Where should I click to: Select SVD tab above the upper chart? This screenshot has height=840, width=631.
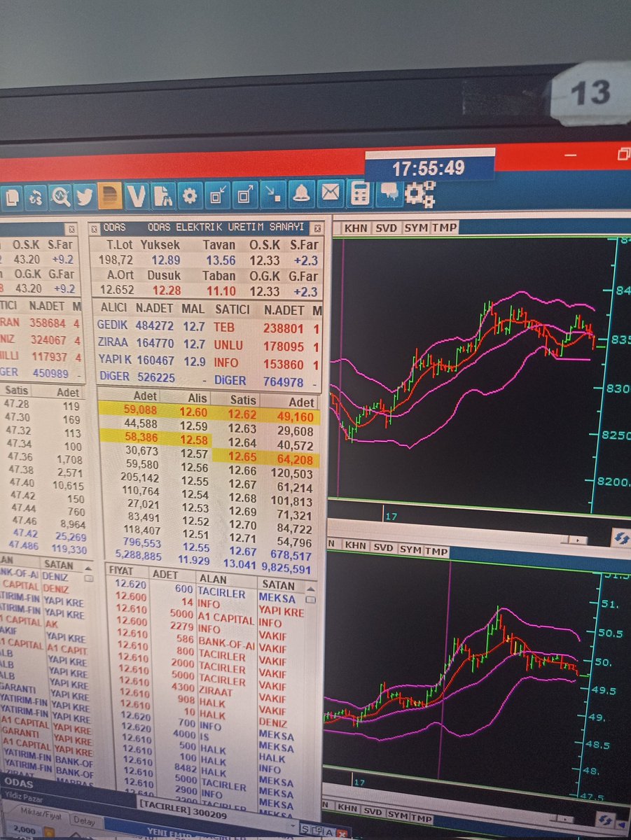click(x=386, y=227)
